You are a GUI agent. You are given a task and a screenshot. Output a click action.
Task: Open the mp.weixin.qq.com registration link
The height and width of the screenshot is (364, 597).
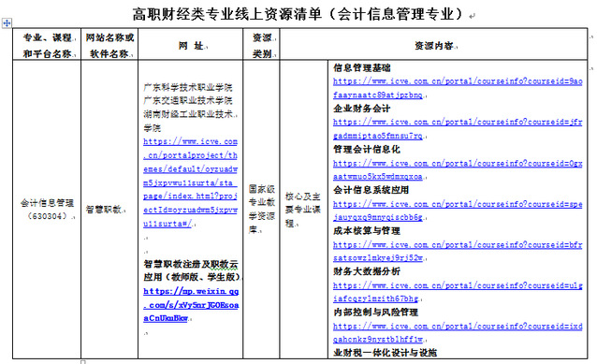(x=191, y=305)
